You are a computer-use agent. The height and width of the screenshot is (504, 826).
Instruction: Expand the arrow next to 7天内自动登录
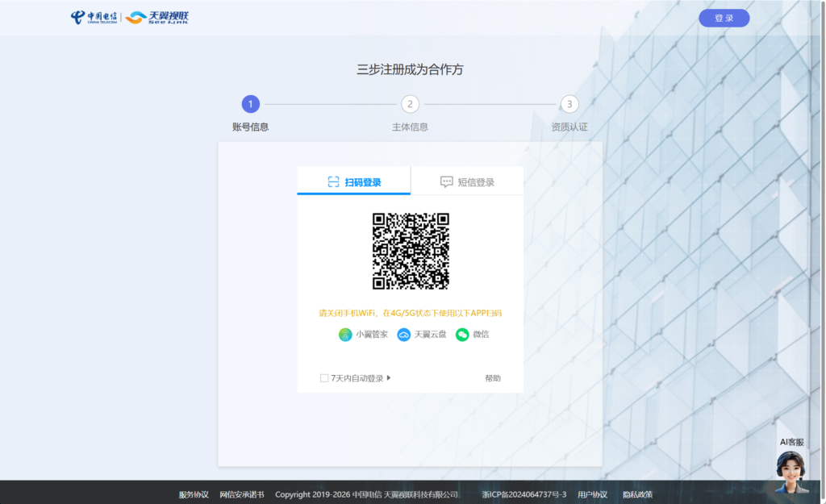389,377
